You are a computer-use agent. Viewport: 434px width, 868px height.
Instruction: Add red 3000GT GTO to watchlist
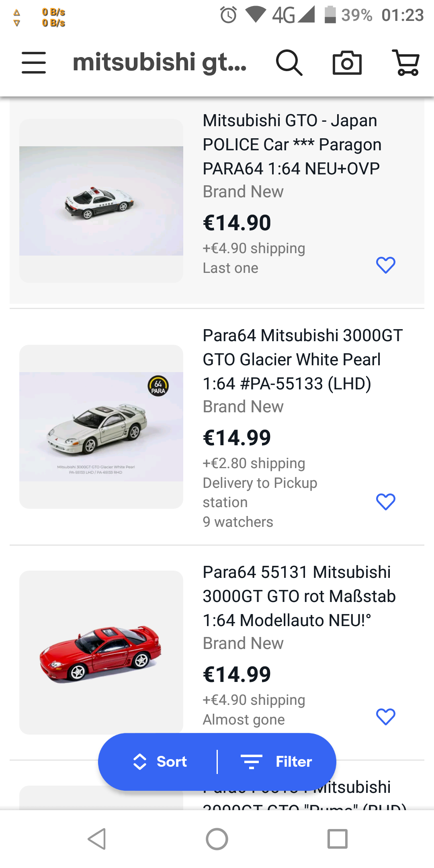(x=385, y=717)
